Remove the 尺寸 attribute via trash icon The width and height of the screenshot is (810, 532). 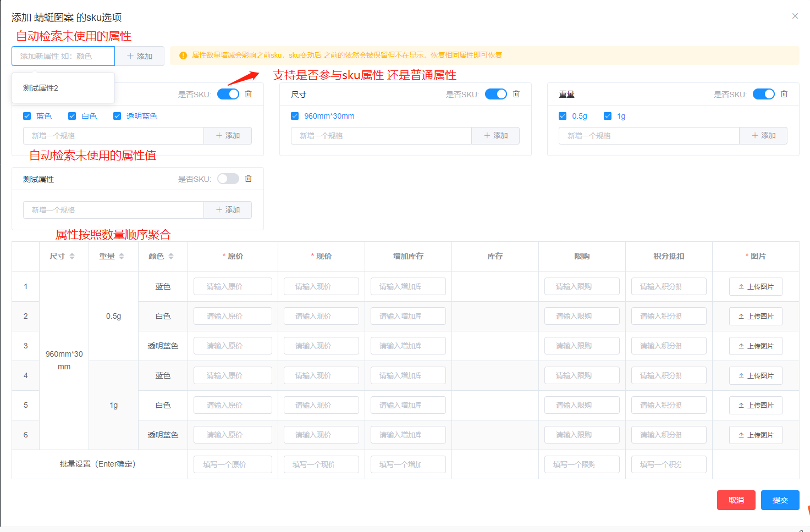(x=516, y=93)
